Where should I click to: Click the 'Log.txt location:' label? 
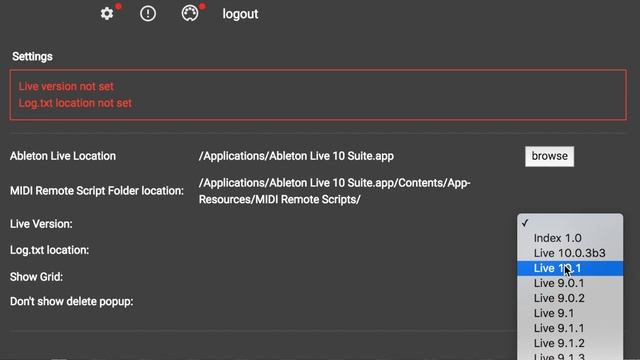(x=49, y=250)
